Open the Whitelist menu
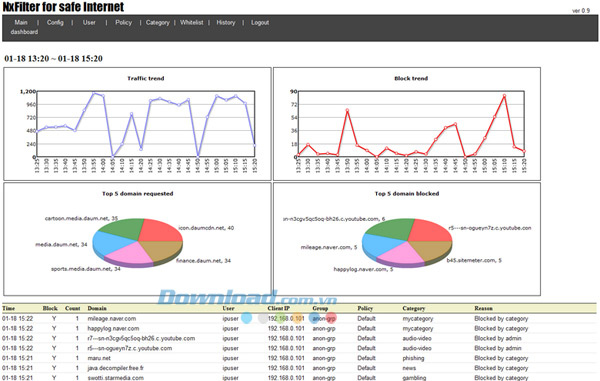This screenshot has width=600, height=381. [x=191, y=23]
